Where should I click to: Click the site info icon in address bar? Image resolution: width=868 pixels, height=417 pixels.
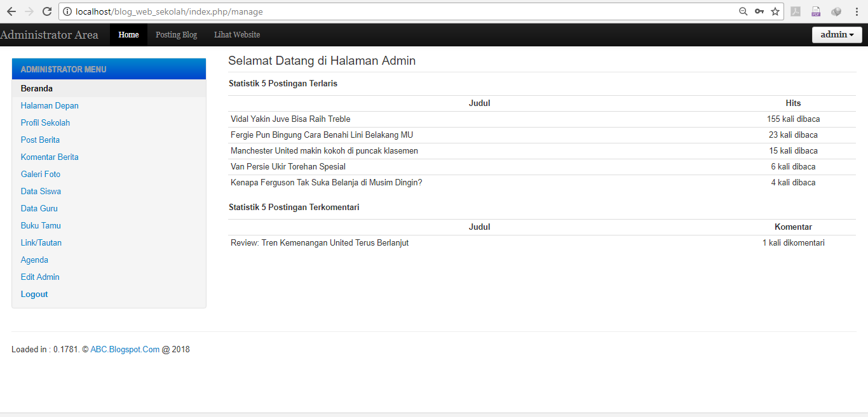tap(67, 11)
